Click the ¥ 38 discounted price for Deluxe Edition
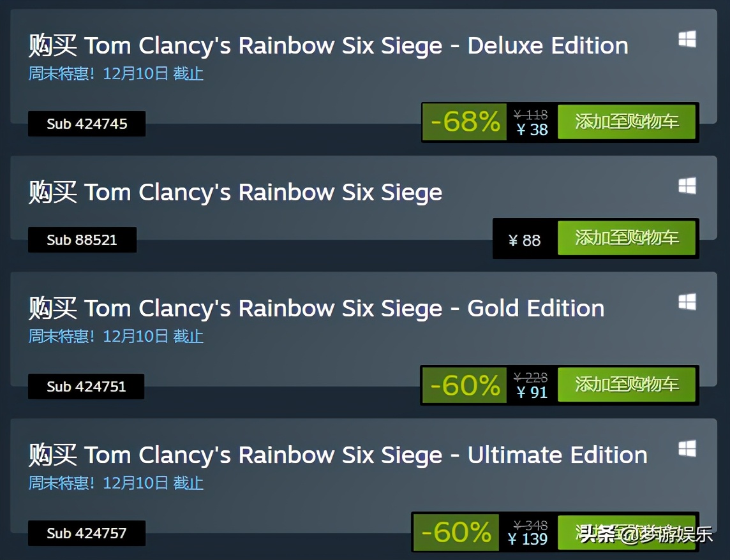 (533, 129)
